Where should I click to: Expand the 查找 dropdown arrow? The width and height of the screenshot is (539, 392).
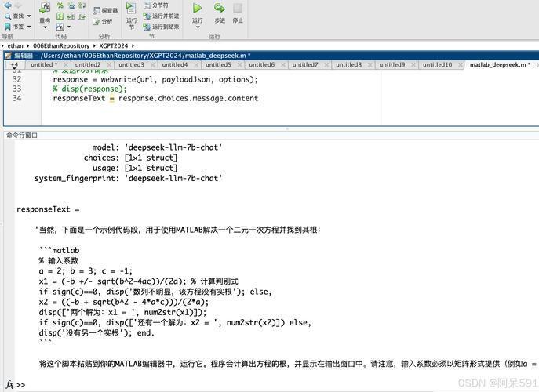(x=29, y=16)
